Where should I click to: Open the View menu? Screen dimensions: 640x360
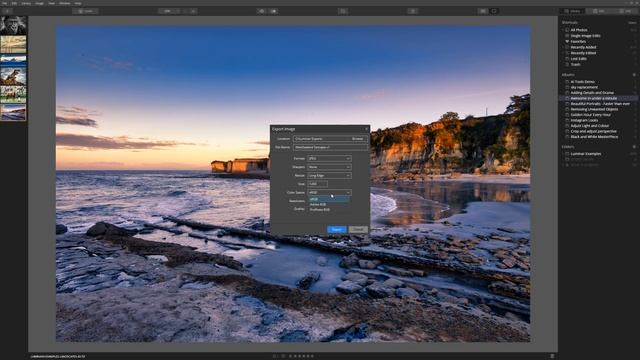point(51,3)
